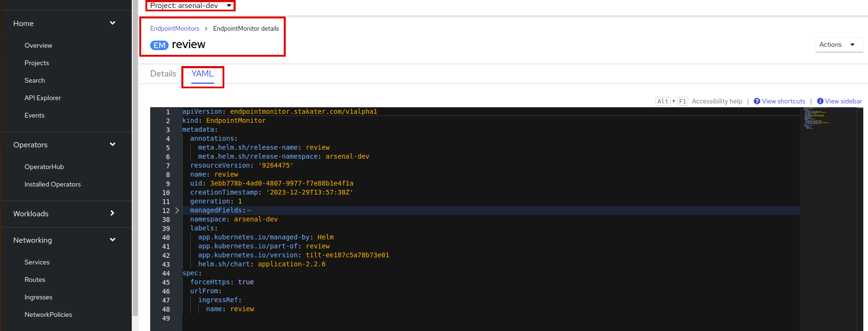Go to Routes under Networking
Screen dimensions: 868x331
(35, 280)
